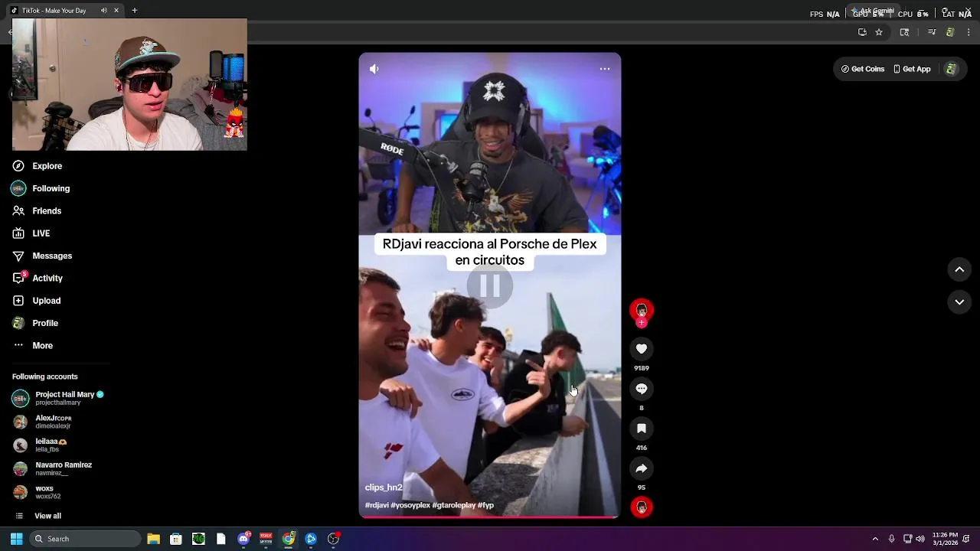The image size is (980, 551).
Task: Open Activity notifications
Action: pos(38,278)
